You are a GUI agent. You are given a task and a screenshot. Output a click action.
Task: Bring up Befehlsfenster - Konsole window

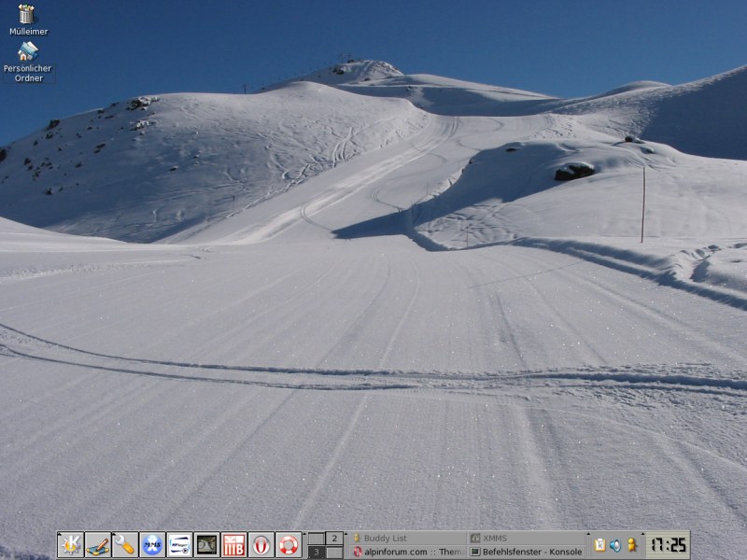tap(526, 552)
